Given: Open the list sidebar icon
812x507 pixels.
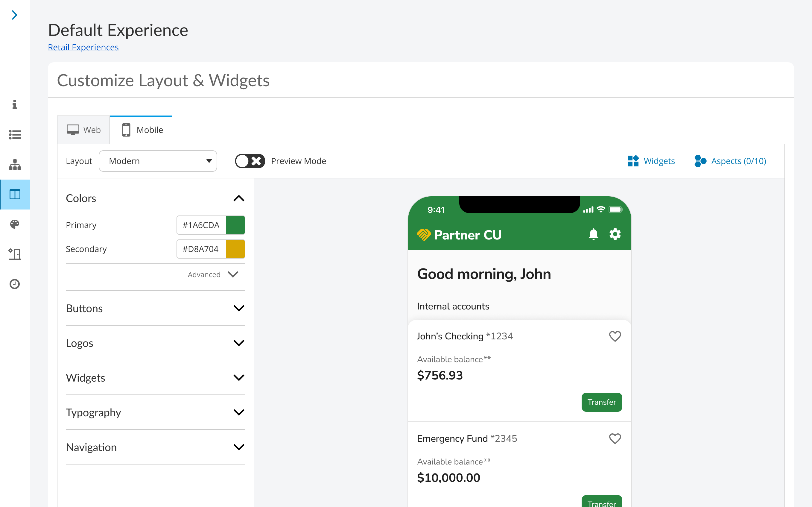Looking at the screenshot, I should click(x=15, y=135).
